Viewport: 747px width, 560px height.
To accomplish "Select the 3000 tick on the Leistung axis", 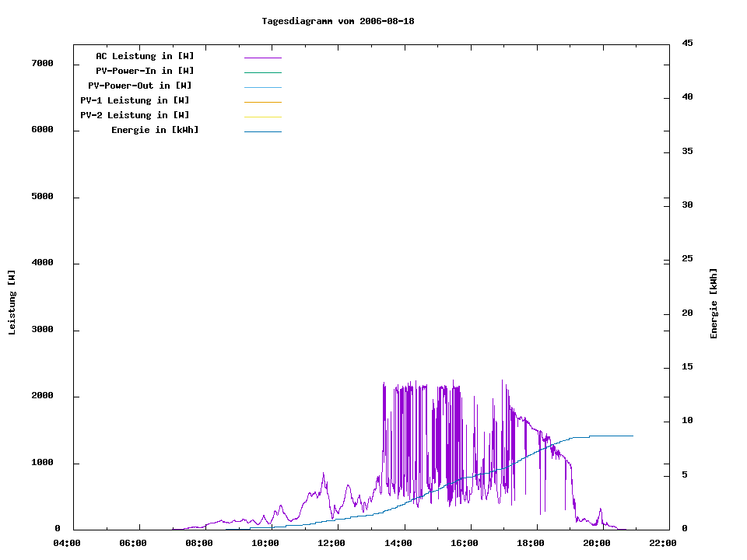I will point(41,330).
